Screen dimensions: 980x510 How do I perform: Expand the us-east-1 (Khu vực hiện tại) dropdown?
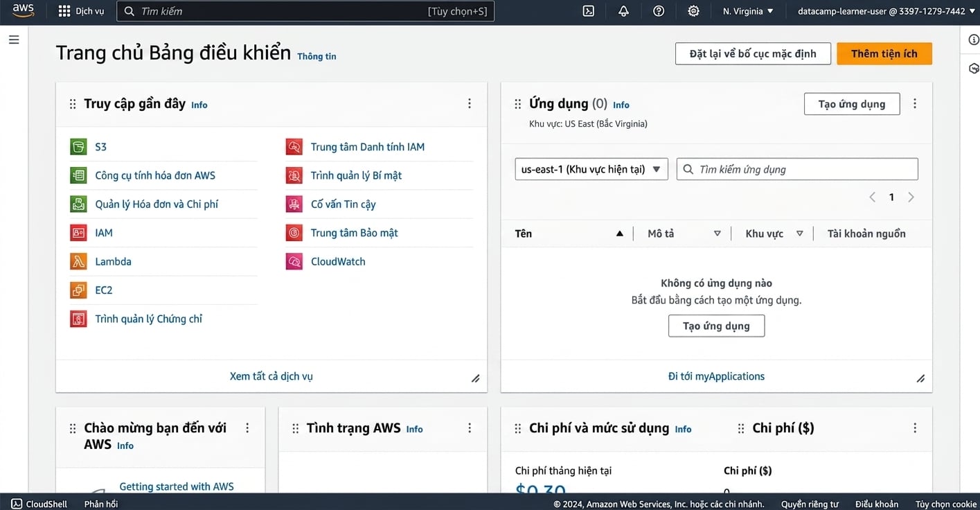tap(591, 169)
